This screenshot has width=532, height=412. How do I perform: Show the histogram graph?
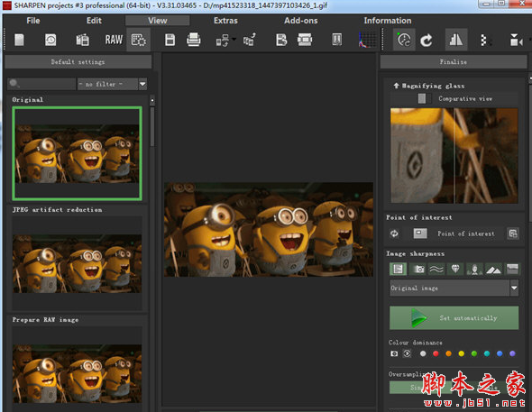tap(368, 40)
